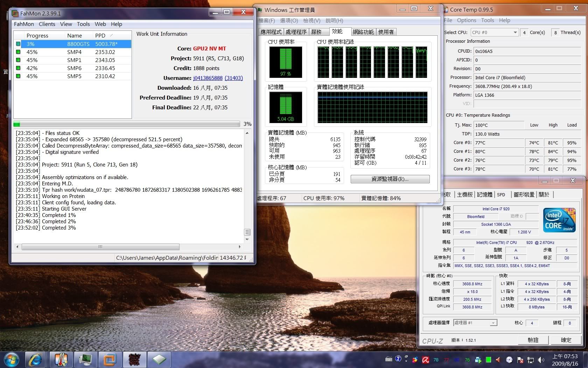Click the 確定 button in CPU-Z
This screenshot has height=368, width=588.
[x=566, y=340]
